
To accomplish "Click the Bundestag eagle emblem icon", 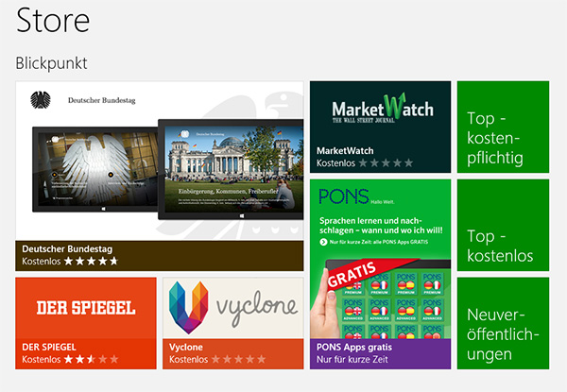I will (41, 100).
